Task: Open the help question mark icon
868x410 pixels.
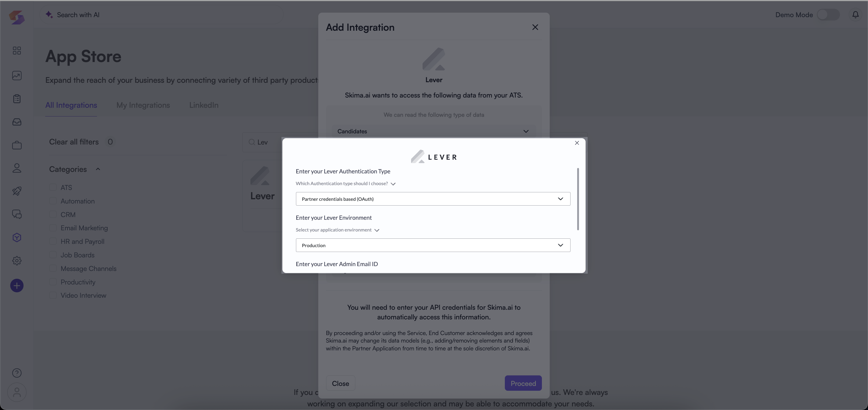Action: tap(17, 373)
